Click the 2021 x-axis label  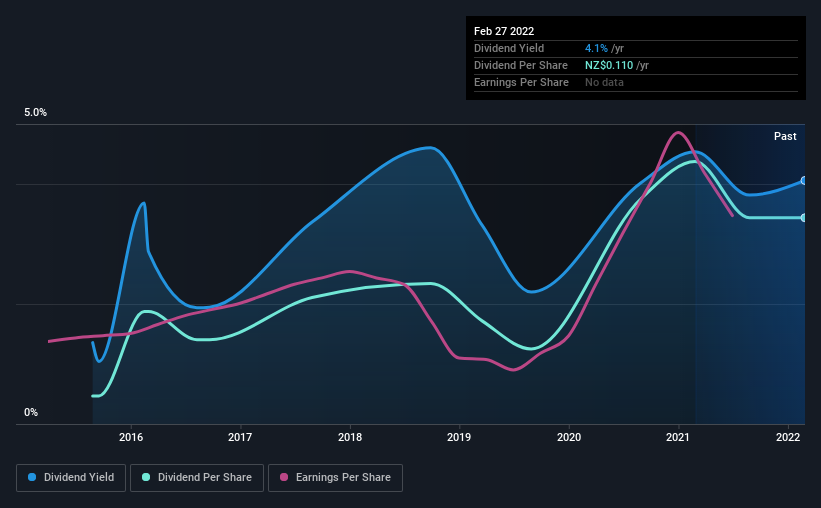[x=678, y=437]
